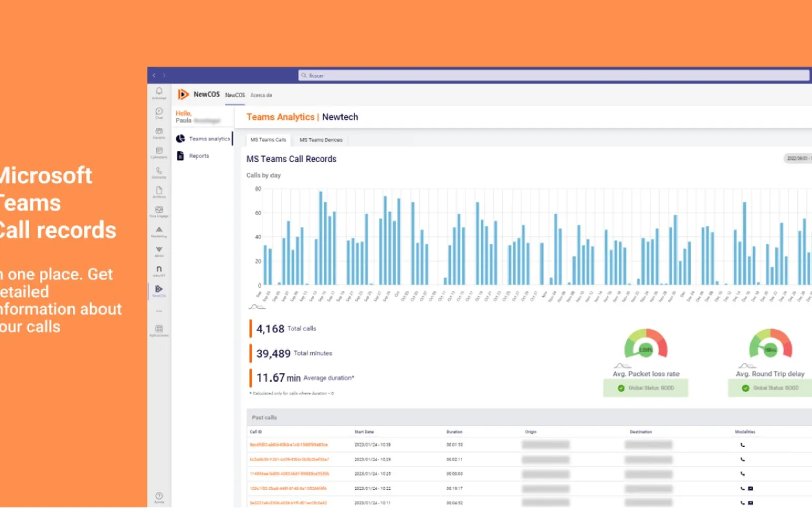Open the call ID link dated 10:22
This screenshot has height=508, width=812.
(288, 489)
